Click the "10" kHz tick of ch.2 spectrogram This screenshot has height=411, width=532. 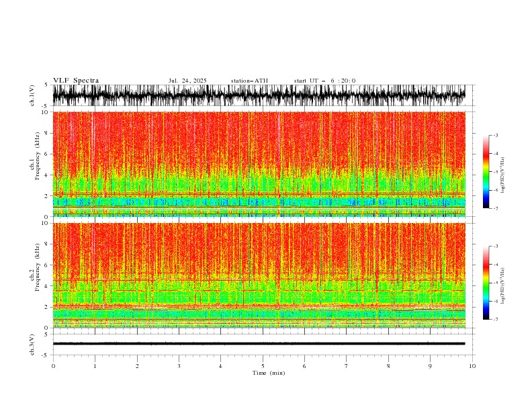click(x=44, y=223)
